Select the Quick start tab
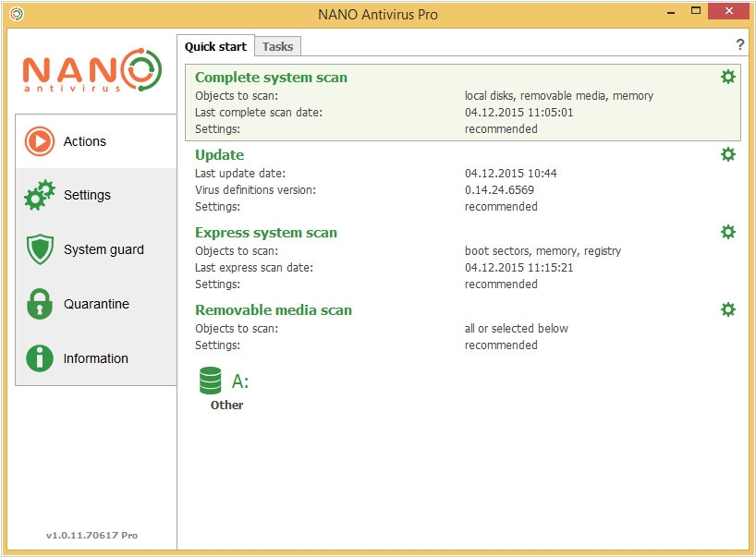This screenshot has height=557, width=756. pyautogui.click(x=215, y=47)
